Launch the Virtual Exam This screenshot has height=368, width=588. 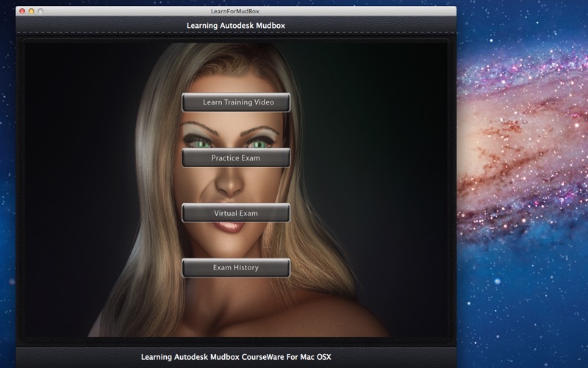tap(236, 213)
